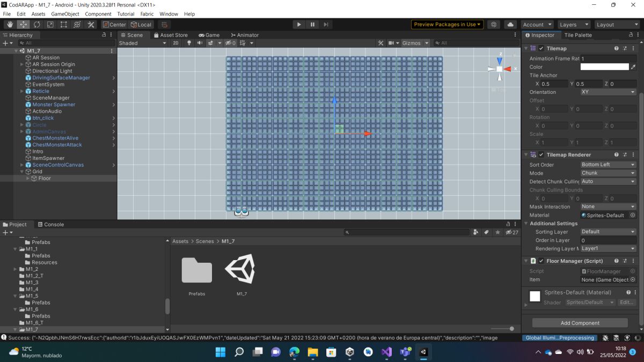
Task: Toggle the scene grid visibility icon
Action: [x=243, y=43]
